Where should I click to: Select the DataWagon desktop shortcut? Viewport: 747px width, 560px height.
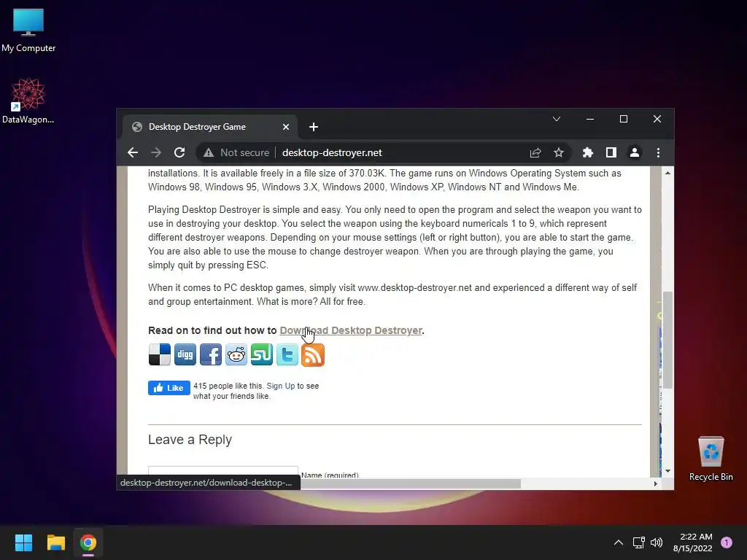[x=28, y=101]
